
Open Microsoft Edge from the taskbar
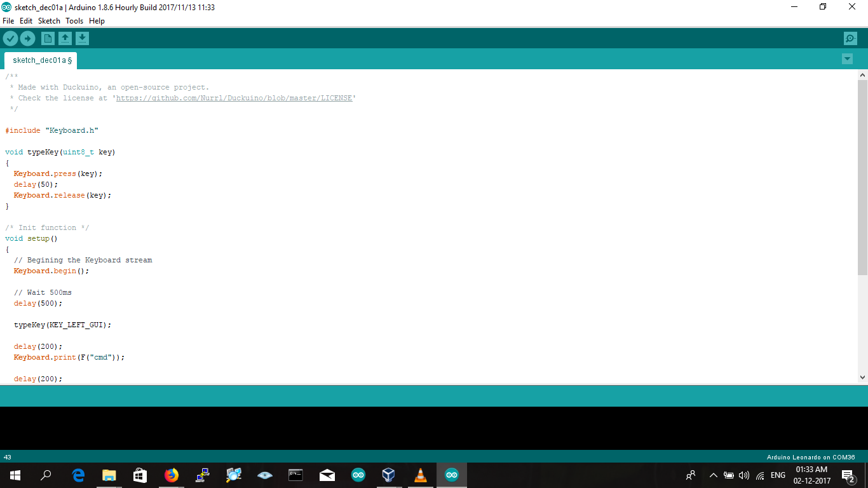point(78,475)
